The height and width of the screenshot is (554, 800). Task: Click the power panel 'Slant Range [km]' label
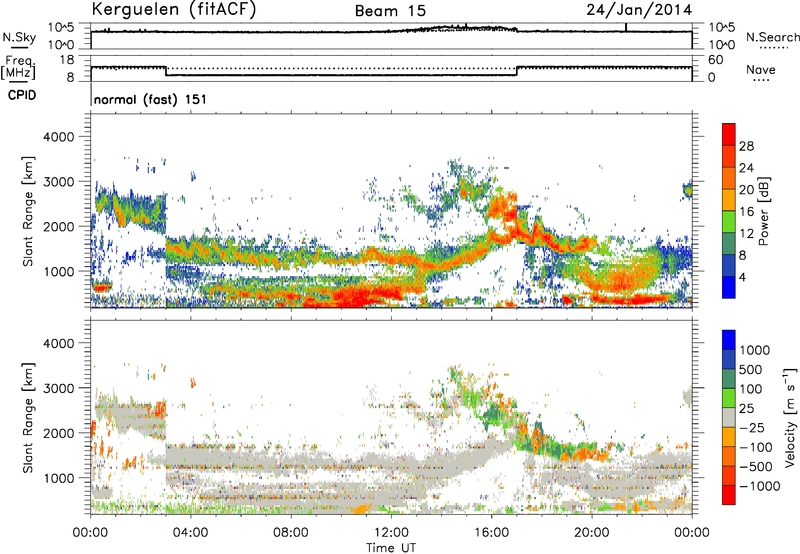click(28, 211)
